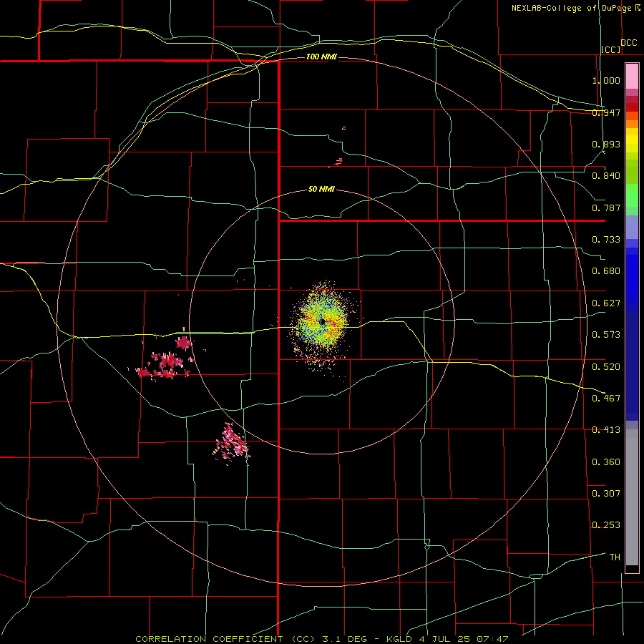Pick the light pink color bar segment
644x644 pixels.
coord(632,77)
